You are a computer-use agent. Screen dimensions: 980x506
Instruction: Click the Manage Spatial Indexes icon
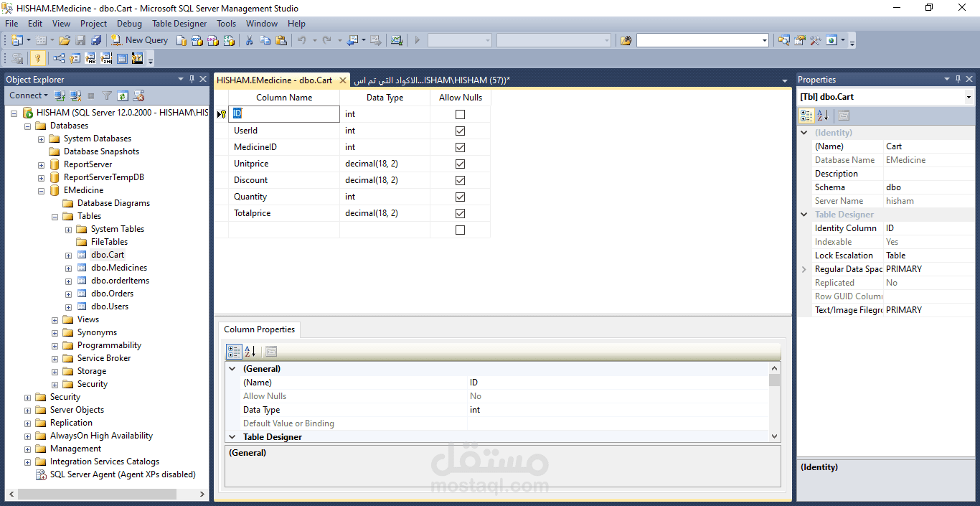pyautogui.click(x=138, y=58)
